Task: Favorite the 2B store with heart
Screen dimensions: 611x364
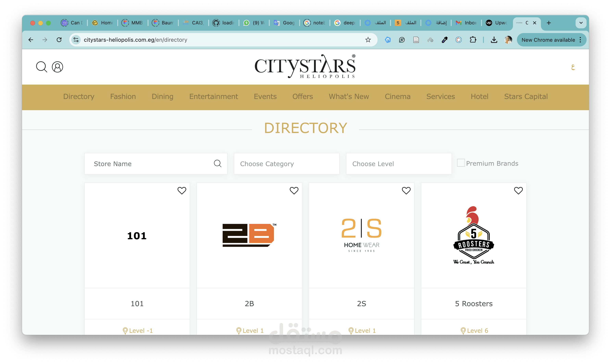Action: 294,191
